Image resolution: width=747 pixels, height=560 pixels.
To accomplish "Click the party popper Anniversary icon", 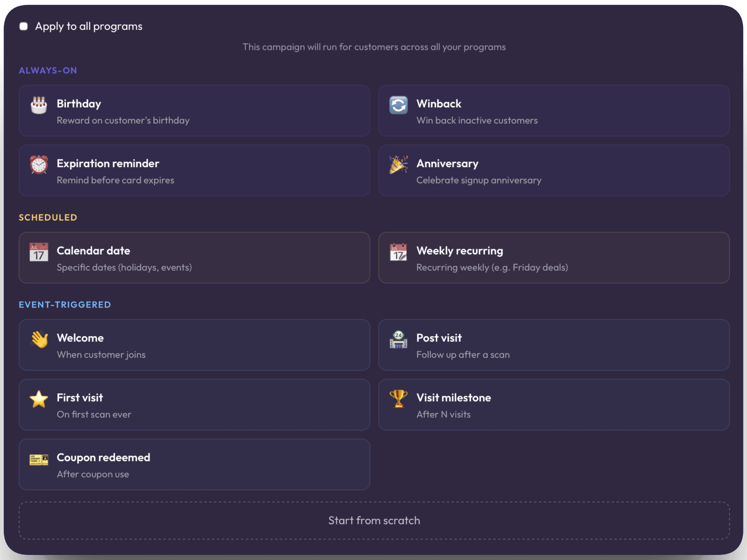I will [398, 165].
